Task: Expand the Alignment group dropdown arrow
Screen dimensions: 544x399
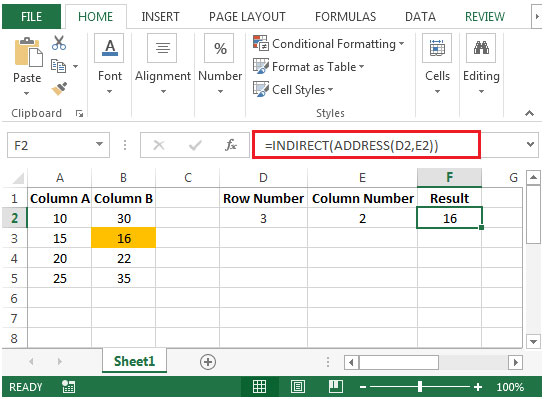Action: [163, 92]
